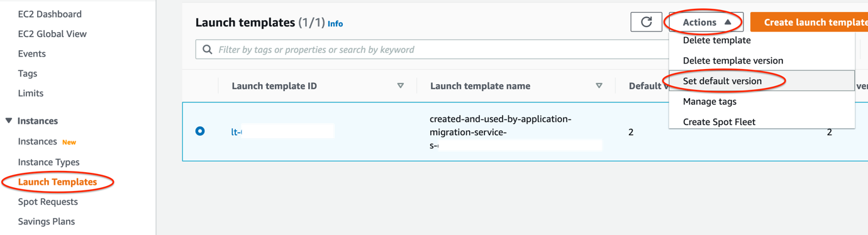Open the lt- launch template ID link
Screen dimensions: 868x235
point(236,132)
